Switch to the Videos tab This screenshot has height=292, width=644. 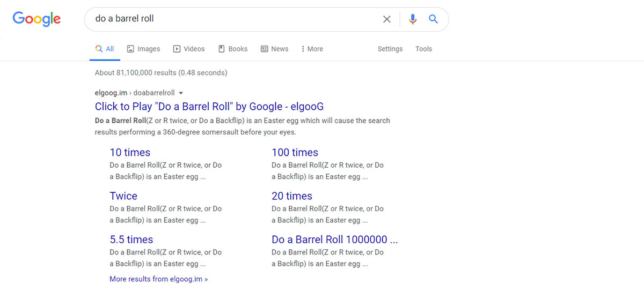tap(188, 49)
